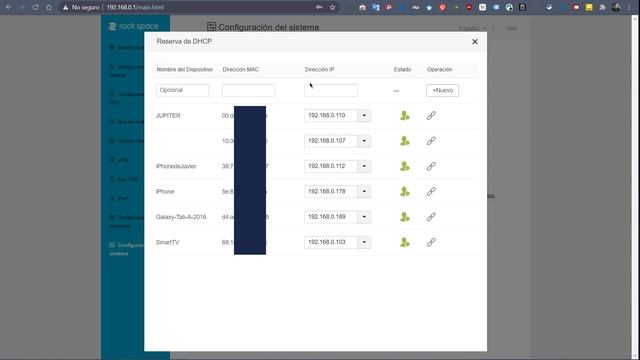
Task: Click the link icon for Galaxy-Tab-A-2016 reservation
Action: [431, 217]
